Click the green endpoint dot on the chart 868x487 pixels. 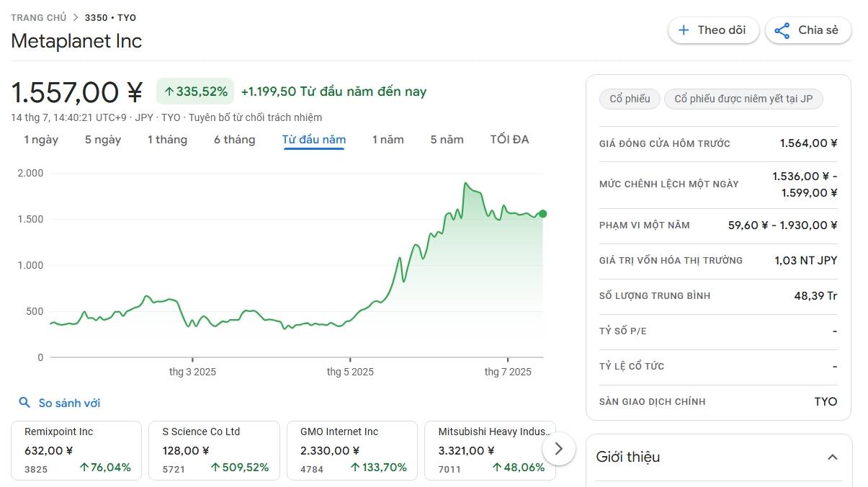click(542, 214)
